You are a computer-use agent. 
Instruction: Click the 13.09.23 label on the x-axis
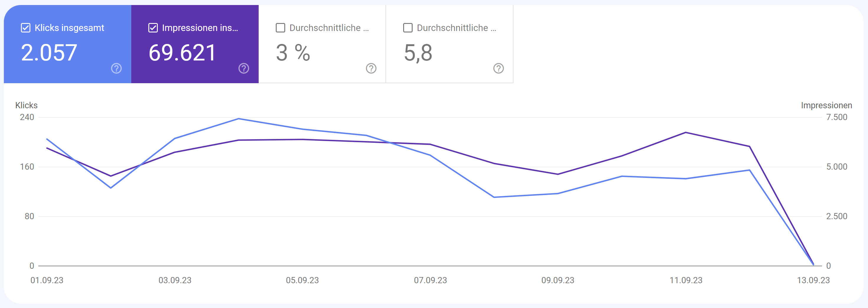pos(813,280)
